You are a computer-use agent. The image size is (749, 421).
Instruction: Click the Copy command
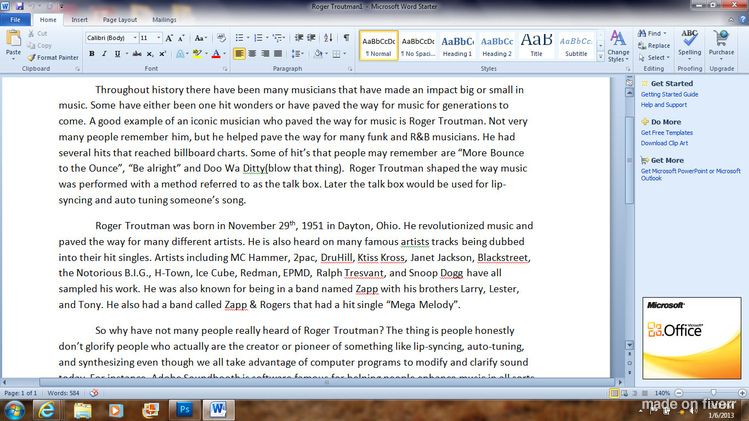click(x=40, y=45)
